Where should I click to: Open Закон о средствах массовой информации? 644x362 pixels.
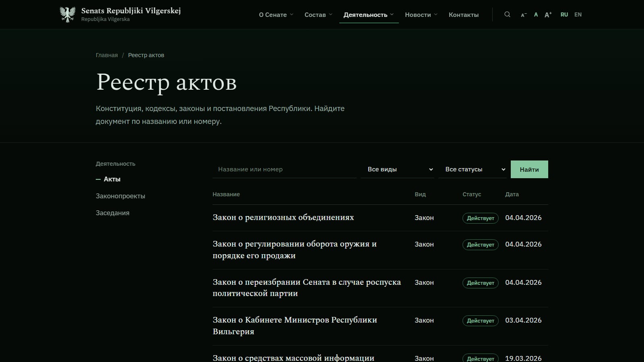(x=293, y=358)
